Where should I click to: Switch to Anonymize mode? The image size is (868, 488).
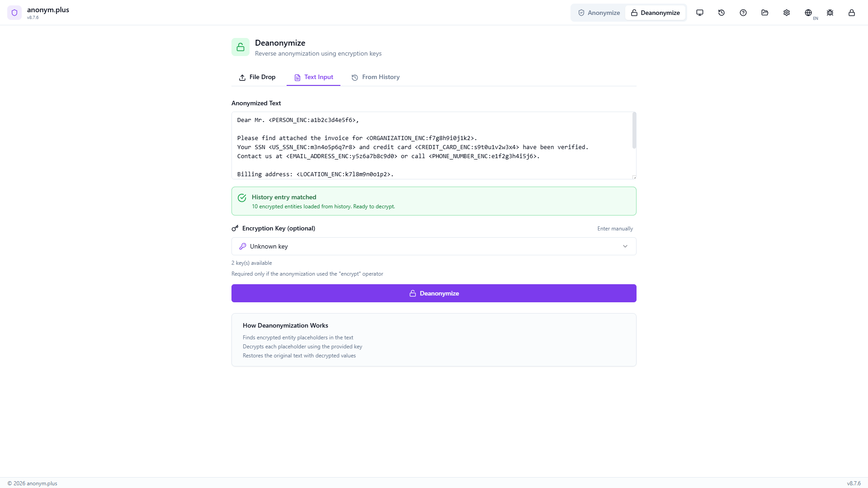point(599,13)
